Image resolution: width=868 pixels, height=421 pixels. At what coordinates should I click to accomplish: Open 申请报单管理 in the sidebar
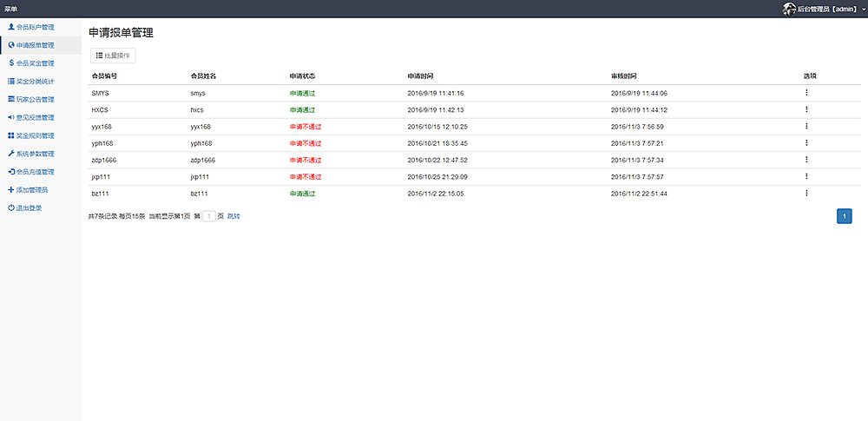point(41,45)
